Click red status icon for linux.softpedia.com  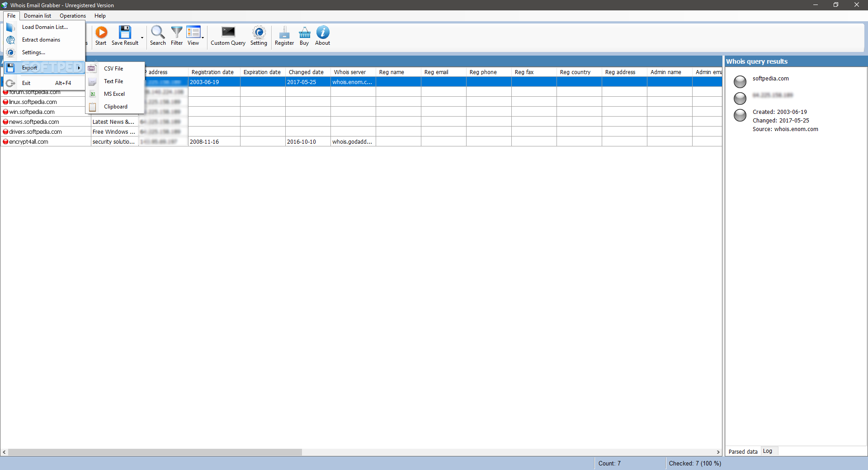[5, 102]
